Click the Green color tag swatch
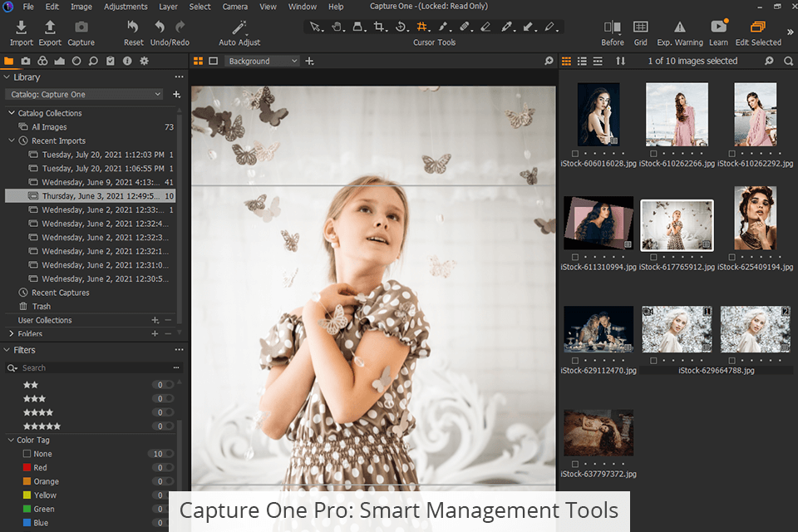This screenshot has height=532, width=798. pyautogui.click(x=27, y=509)
